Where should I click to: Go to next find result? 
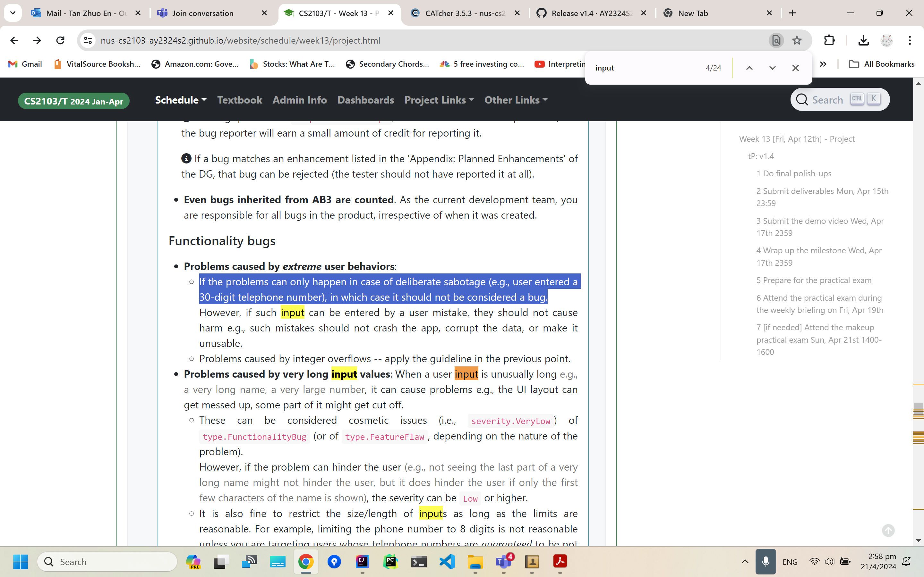pyautogui.click(x=772, y=68)
